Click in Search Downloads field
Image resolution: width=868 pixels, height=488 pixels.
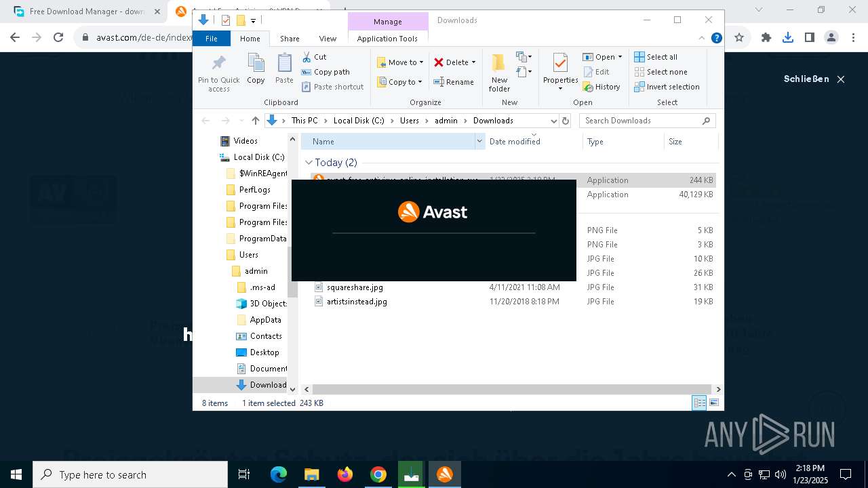click(641, 121)
